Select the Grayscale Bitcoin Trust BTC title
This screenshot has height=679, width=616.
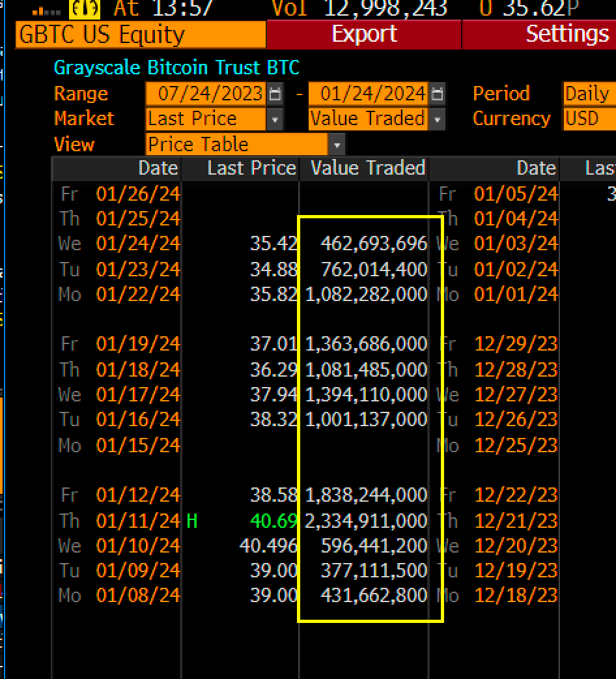tap(176, 68)
